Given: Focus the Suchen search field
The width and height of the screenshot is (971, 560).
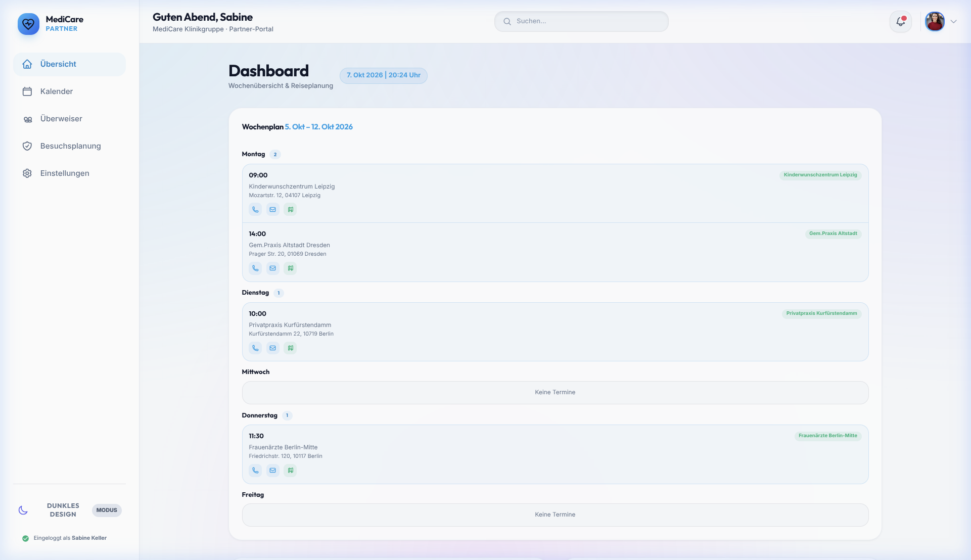Looking at the screenshot, I should coord(581,22).
